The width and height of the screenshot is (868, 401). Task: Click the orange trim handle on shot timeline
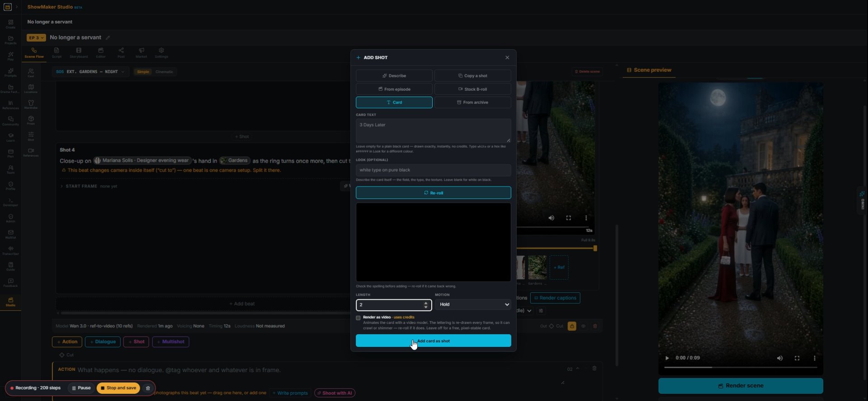tap(595, 248)
